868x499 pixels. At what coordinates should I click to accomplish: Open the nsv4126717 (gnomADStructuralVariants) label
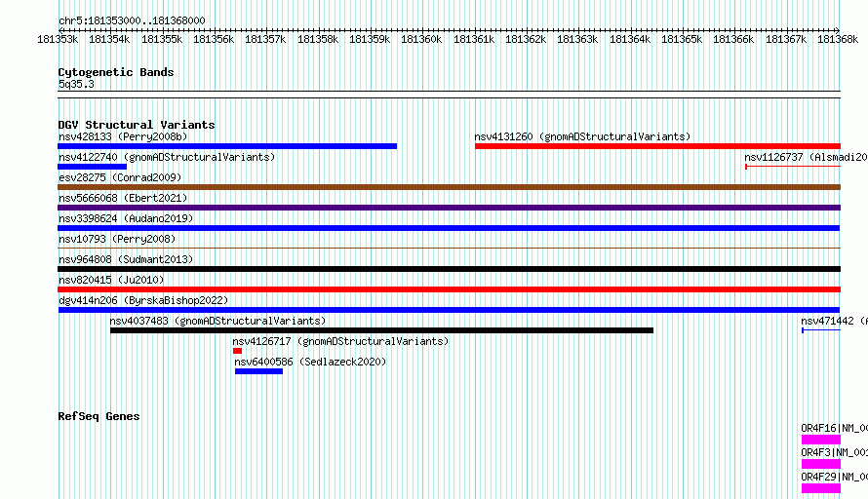pos(340,341)
